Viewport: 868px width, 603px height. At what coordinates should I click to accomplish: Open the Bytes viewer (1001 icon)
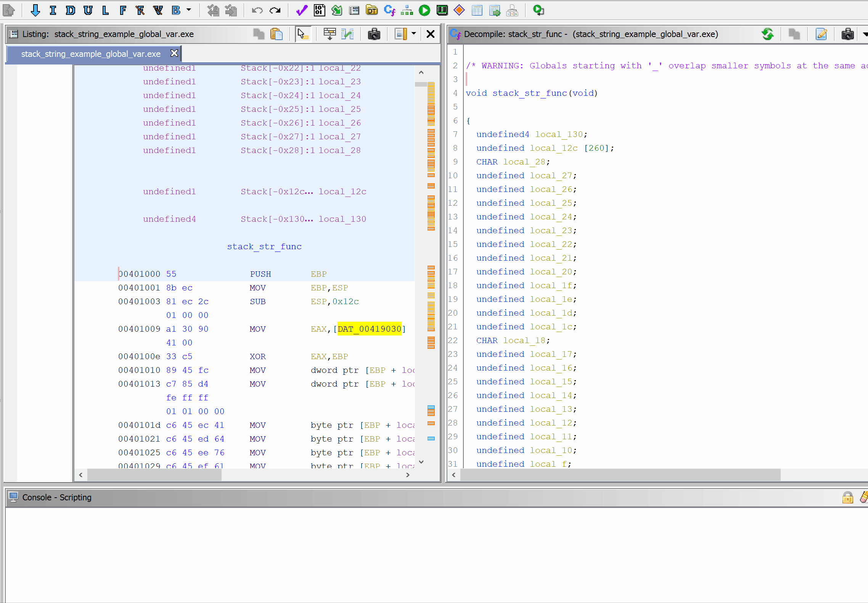(x=319, y=10)
